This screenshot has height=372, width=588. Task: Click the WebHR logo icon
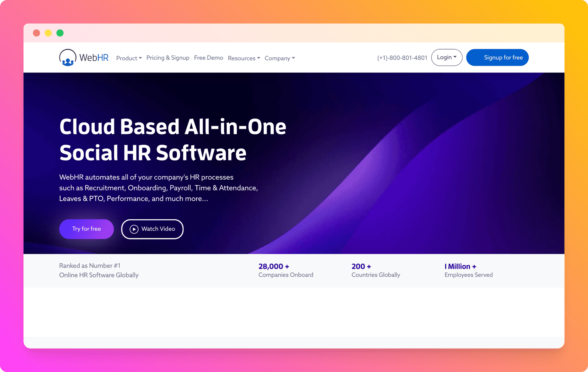tap(68, 57)
